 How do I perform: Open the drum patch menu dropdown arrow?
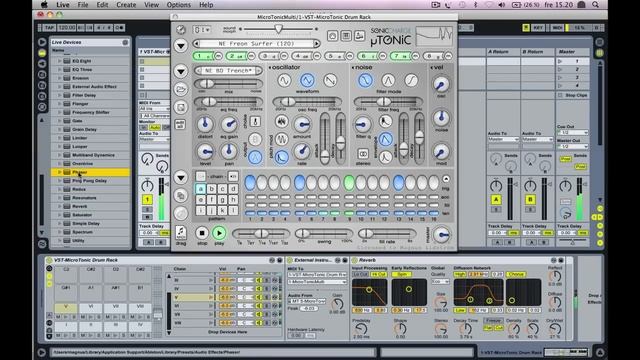coord(180,71)
